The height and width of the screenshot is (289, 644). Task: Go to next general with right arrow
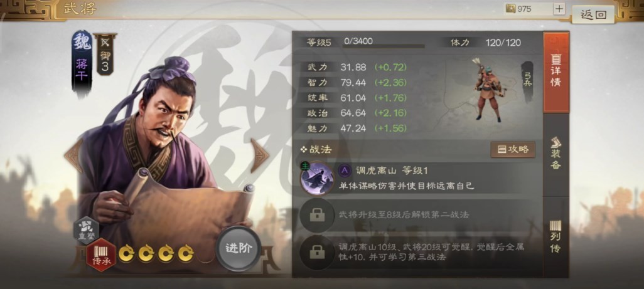(260, 155)
